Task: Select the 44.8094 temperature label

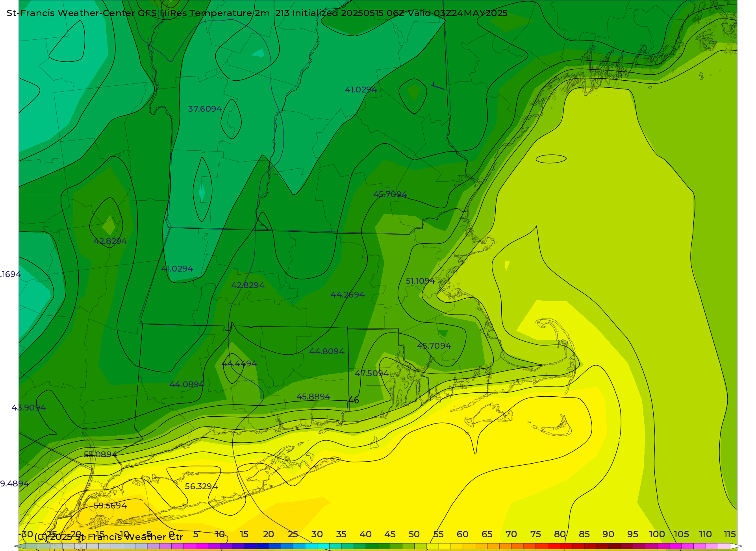Action: tap(327, 351)
